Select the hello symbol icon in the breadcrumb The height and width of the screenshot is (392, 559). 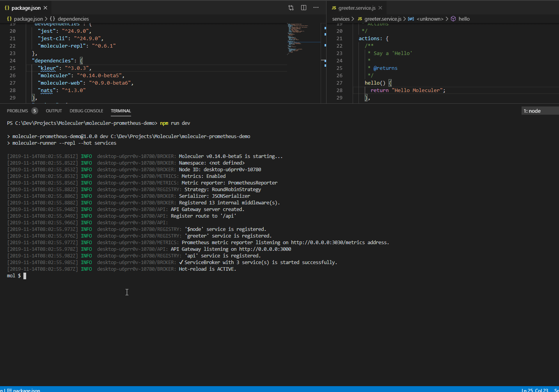click(453, 18)
